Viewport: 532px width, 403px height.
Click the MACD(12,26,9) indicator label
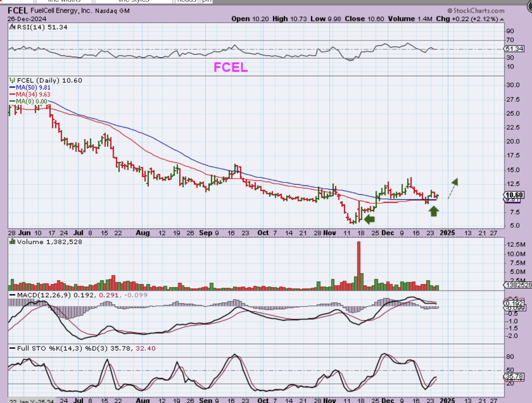[x=44, y=295]
